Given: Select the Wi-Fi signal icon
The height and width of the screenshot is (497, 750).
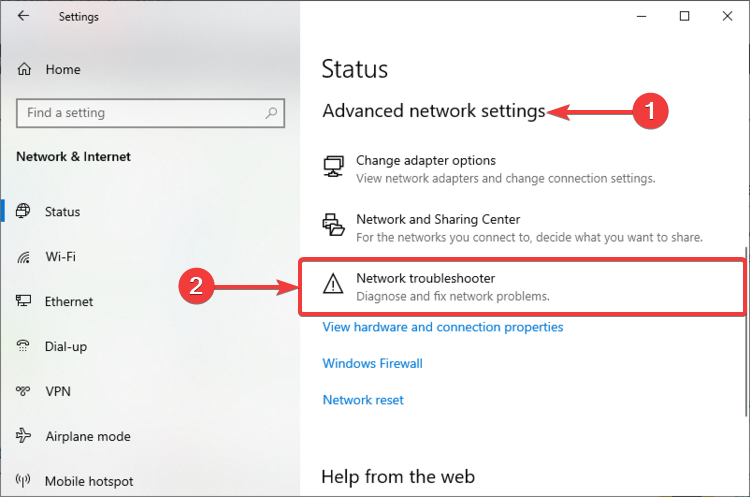Looking at the screenshot, I should pyautogui.click(x=24, y=257).
